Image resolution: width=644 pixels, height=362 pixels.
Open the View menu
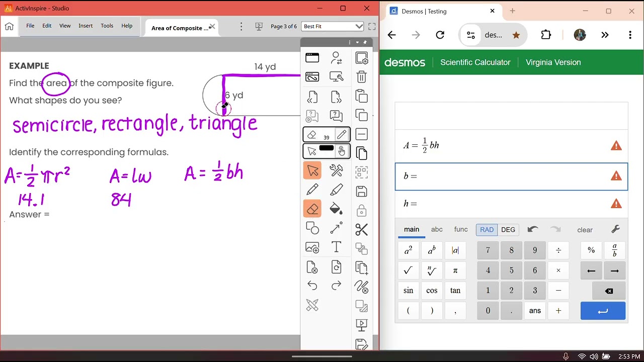coord(65,26)
